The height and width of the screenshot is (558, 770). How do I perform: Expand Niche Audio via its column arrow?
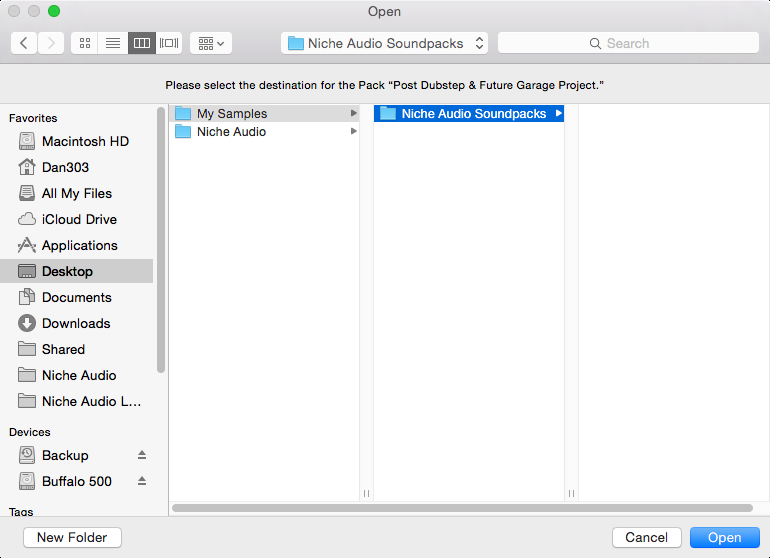[x=354, y=131]
